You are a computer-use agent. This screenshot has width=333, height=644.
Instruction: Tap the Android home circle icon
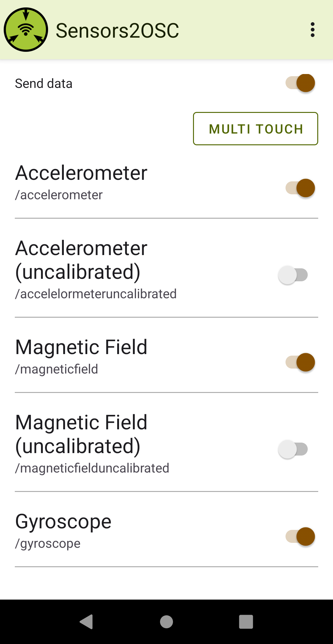point(166,621)
